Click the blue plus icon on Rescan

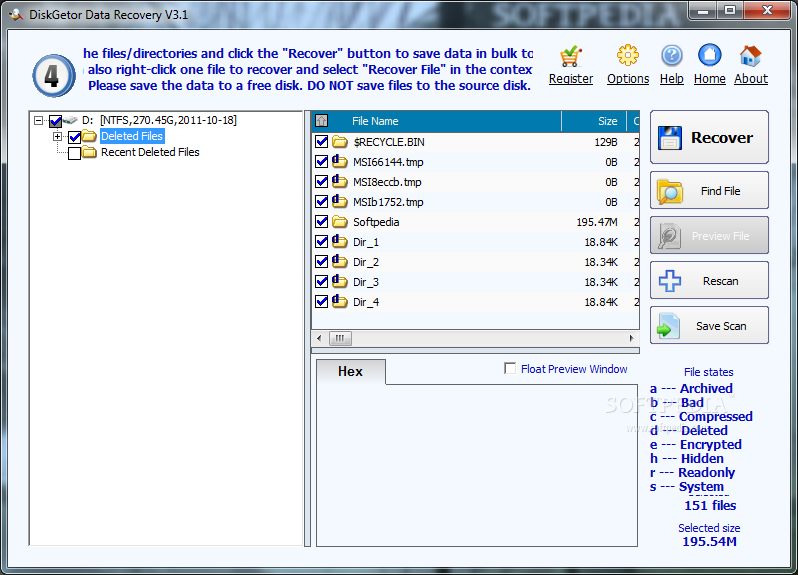[670, 281]
